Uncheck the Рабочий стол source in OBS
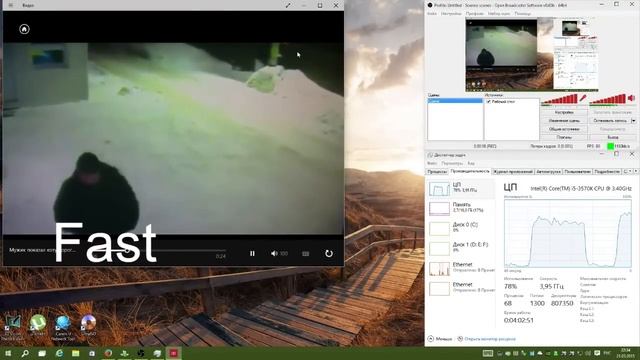Screen dimensions: 640x360 (489, 102)
